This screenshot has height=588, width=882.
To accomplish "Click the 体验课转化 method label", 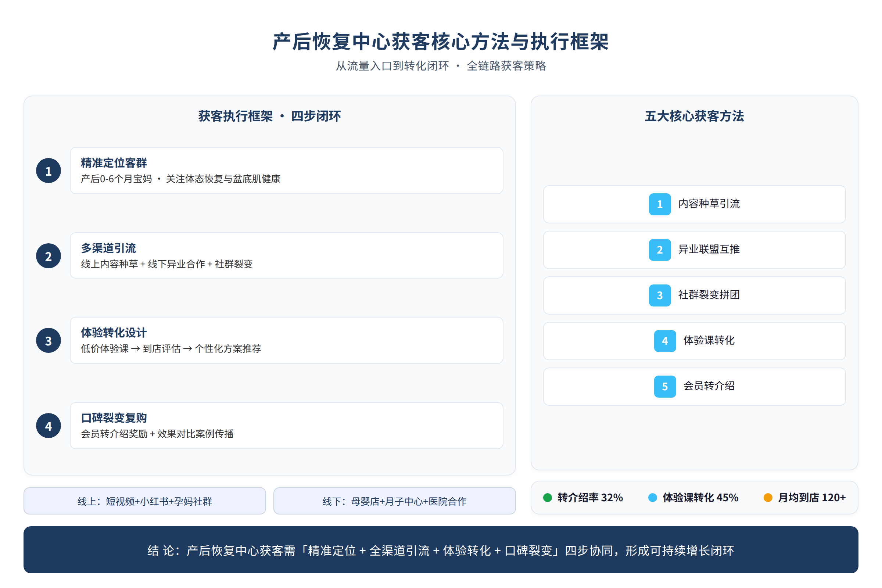I will tap(709, 341).
